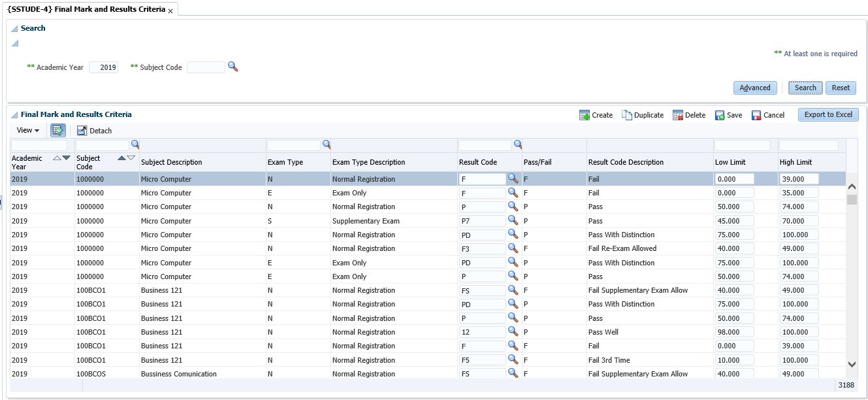Viewport: 868px width, 400px height.
Task: Toggle the Query By Example filter button
Action: tap(58, 131)
